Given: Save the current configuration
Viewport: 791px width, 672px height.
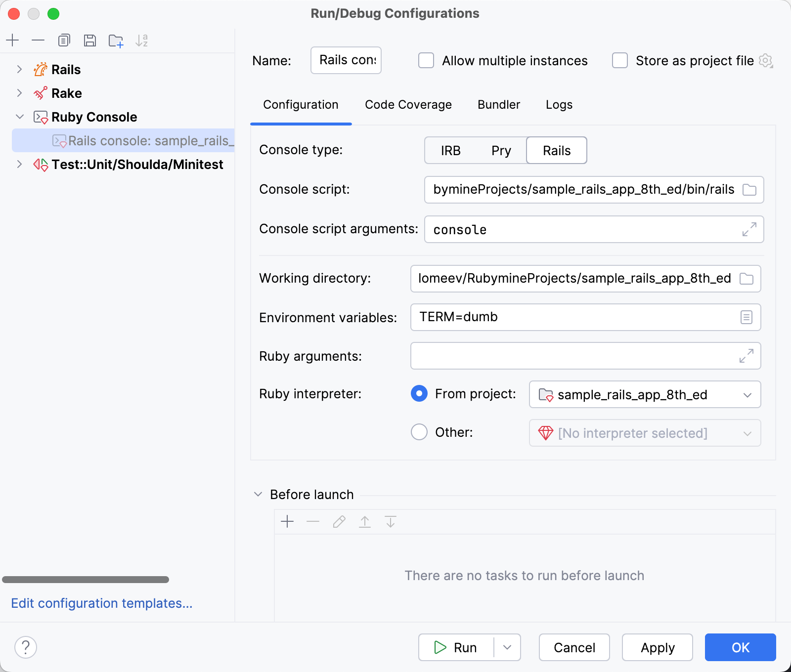Looking at the screenshot, I should tap(90, 40).
